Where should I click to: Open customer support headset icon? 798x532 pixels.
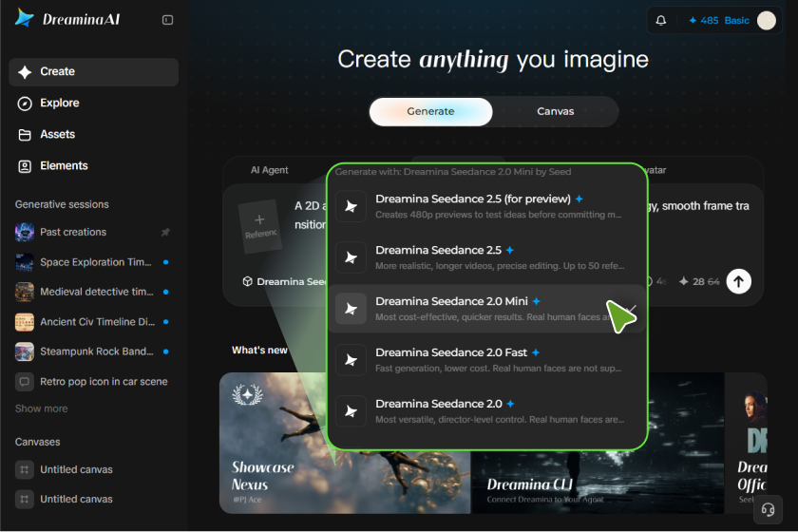click(768, 509)
